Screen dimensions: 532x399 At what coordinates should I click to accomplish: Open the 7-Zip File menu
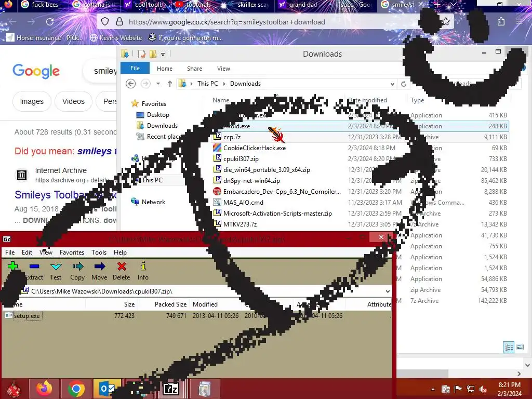click(x=10, y=252)
